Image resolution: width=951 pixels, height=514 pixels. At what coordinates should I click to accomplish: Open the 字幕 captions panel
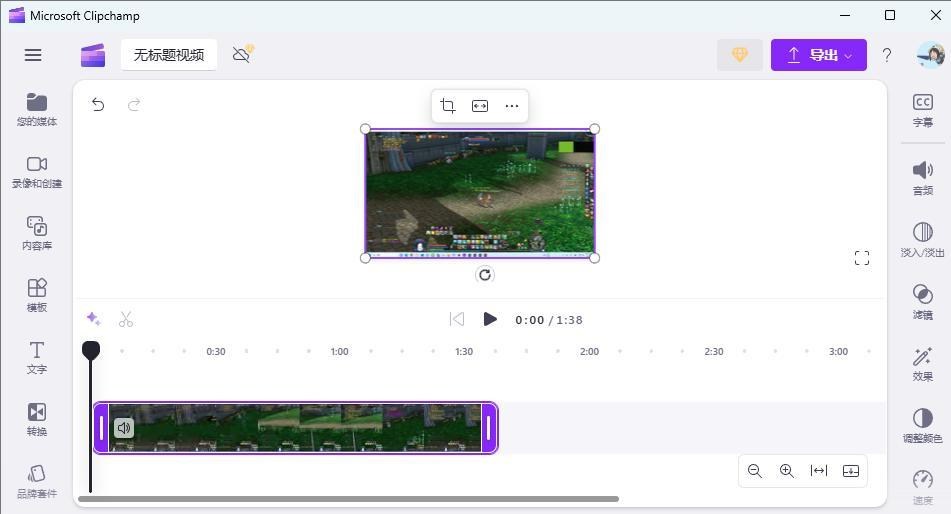(x=922, y=110)
